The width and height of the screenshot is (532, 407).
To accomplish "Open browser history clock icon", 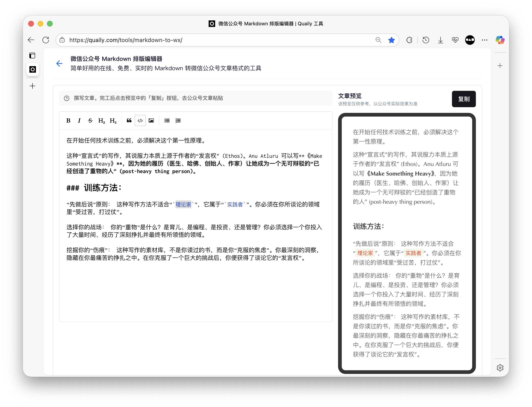I will click(426, 40).
